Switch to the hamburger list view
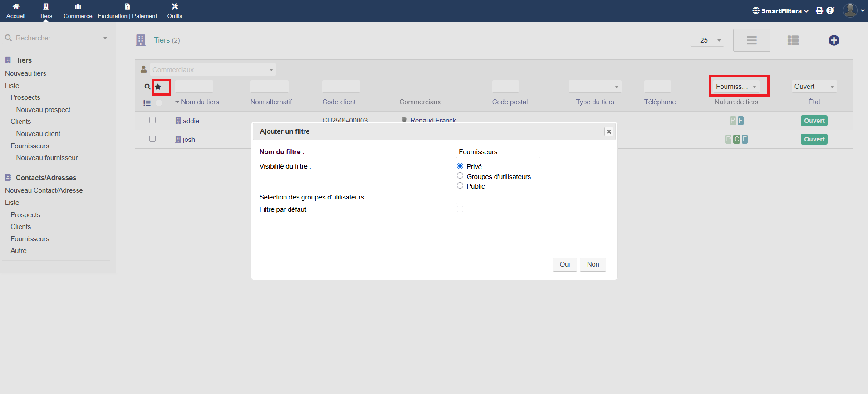The width and height of the screenshot is (868, 394). pos(751,40)
